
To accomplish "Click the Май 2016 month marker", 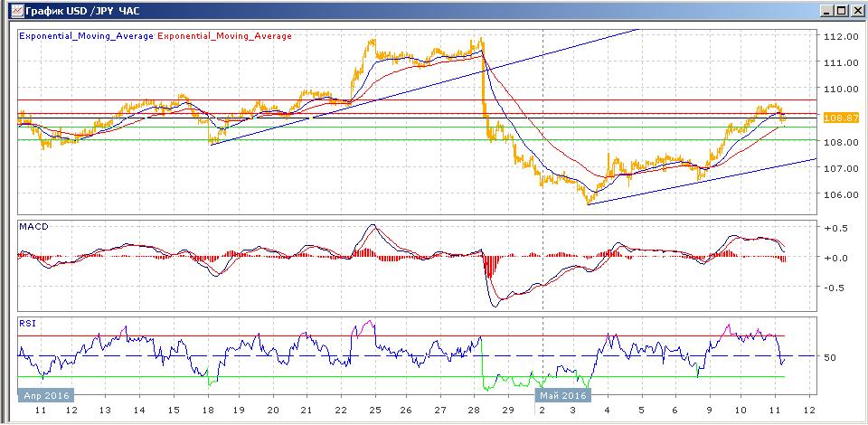I will (563, 395).
